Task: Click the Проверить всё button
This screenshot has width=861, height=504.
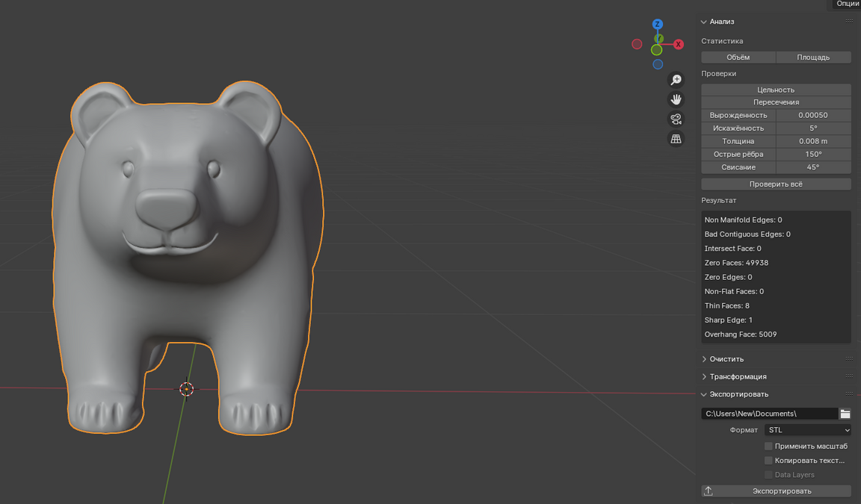Action: coord(776,184)
